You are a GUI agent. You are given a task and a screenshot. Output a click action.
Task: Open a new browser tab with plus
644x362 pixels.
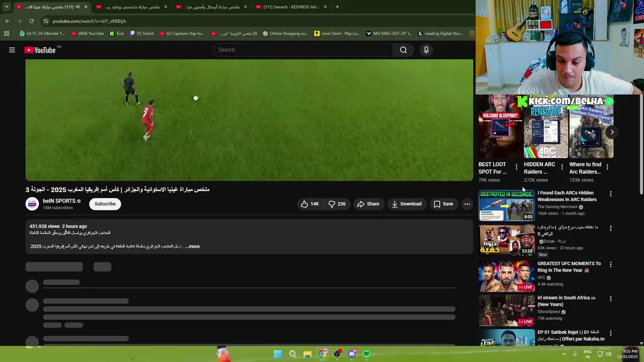pos(337,7)
